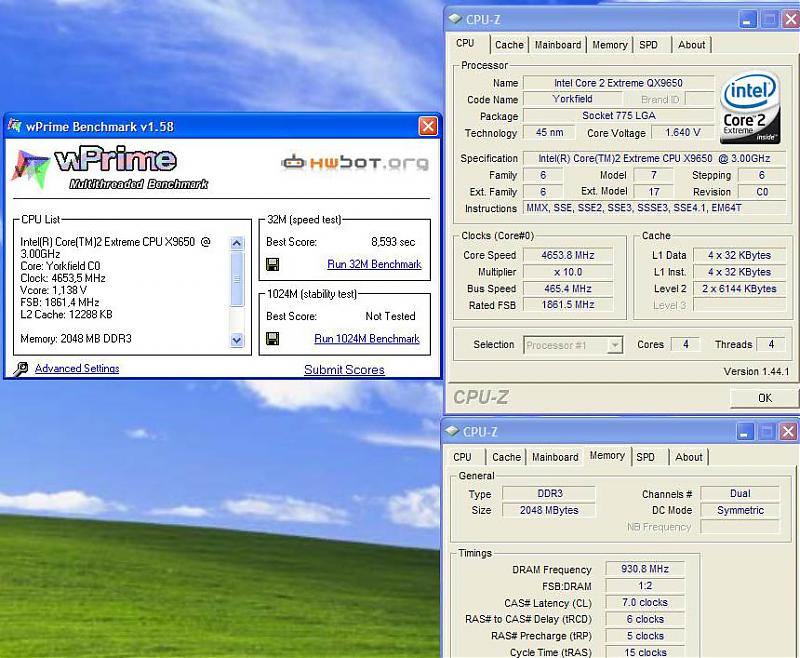Open Cache tab in top CPU-Z window
800x658 pixels.
coord(509,45)
